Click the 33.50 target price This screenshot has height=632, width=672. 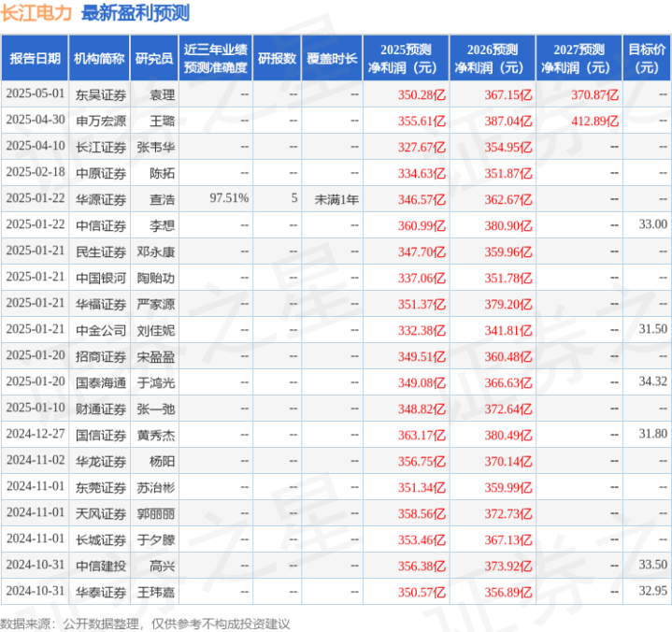pyautogui.click(x=652, y=565)
